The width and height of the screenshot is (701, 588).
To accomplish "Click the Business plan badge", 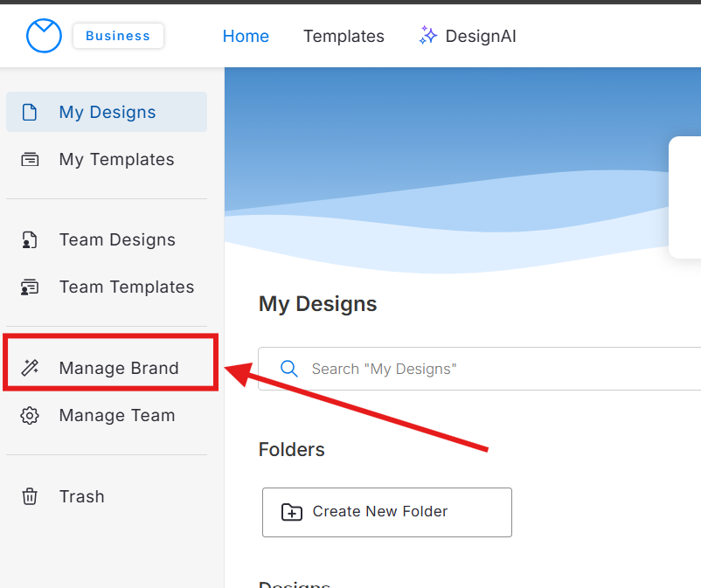I will click(x=118, y=36).
